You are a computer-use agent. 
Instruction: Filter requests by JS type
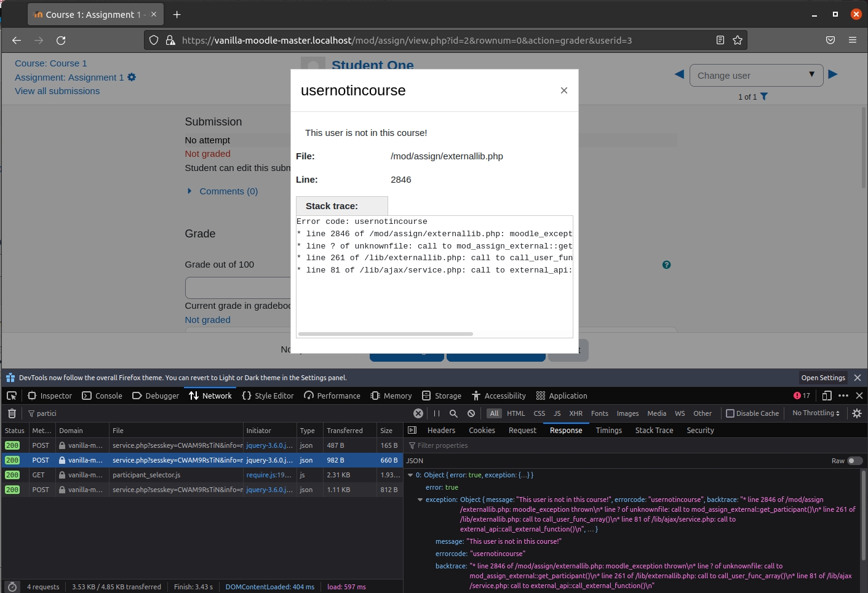pyautogui.click(x=557, y=413)
